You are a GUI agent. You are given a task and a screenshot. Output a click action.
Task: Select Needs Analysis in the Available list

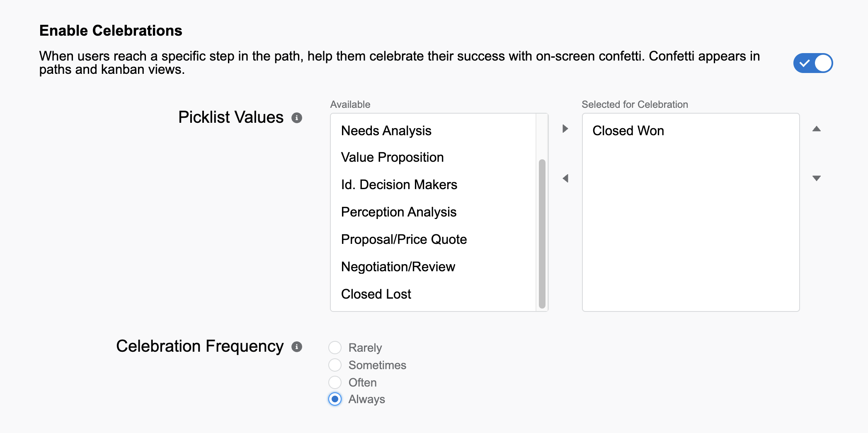tap(386, 131)
